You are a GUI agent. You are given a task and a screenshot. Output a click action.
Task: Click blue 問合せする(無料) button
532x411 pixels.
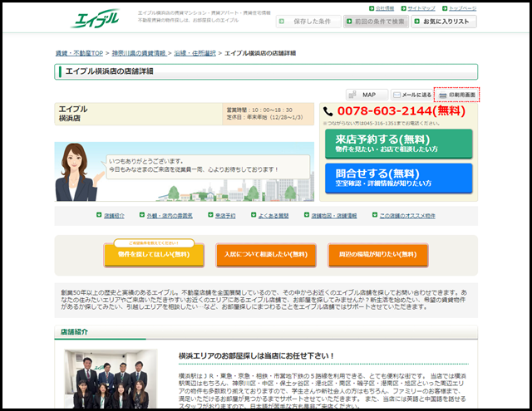coord(399,179)
